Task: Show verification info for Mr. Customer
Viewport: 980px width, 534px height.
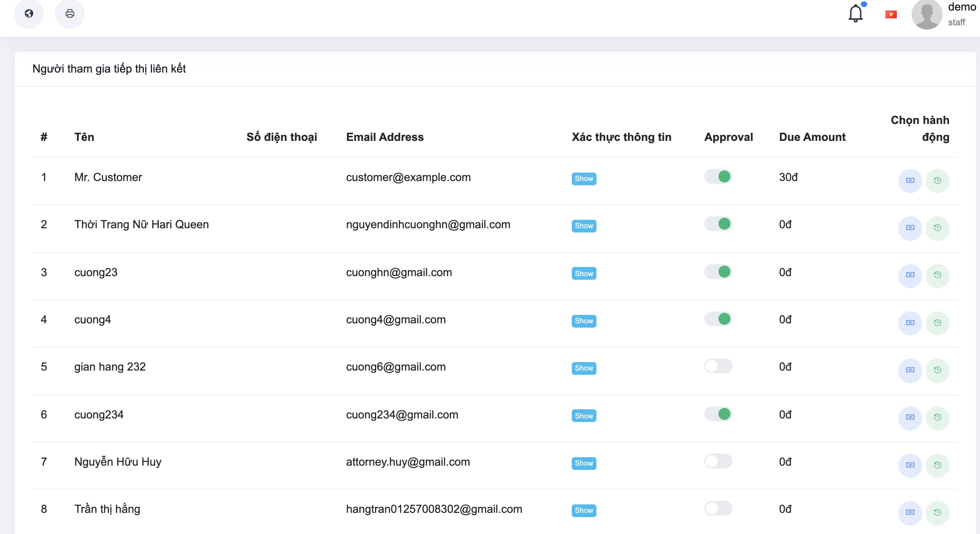Action: point(584,179)
